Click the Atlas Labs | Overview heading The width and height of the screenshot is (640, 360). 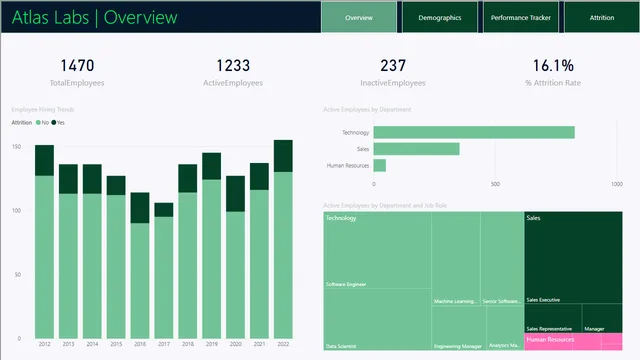95,17
